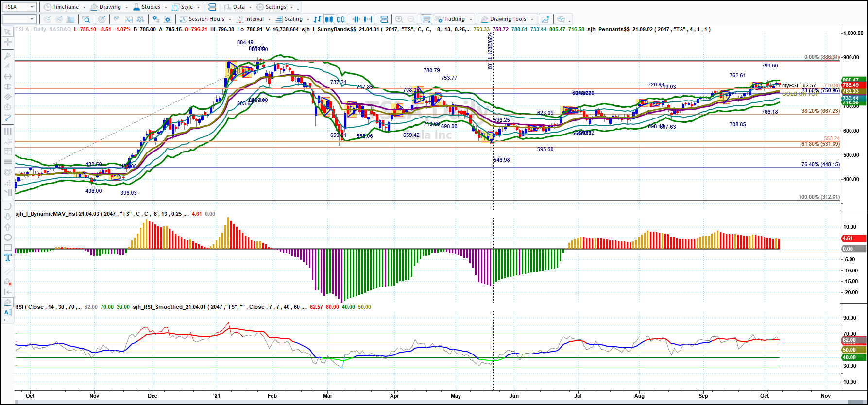Image resolution: width=868 pixels, height=405 pixels.
Task: Click the green 40.00 RSI axis label
Action: 853,357
